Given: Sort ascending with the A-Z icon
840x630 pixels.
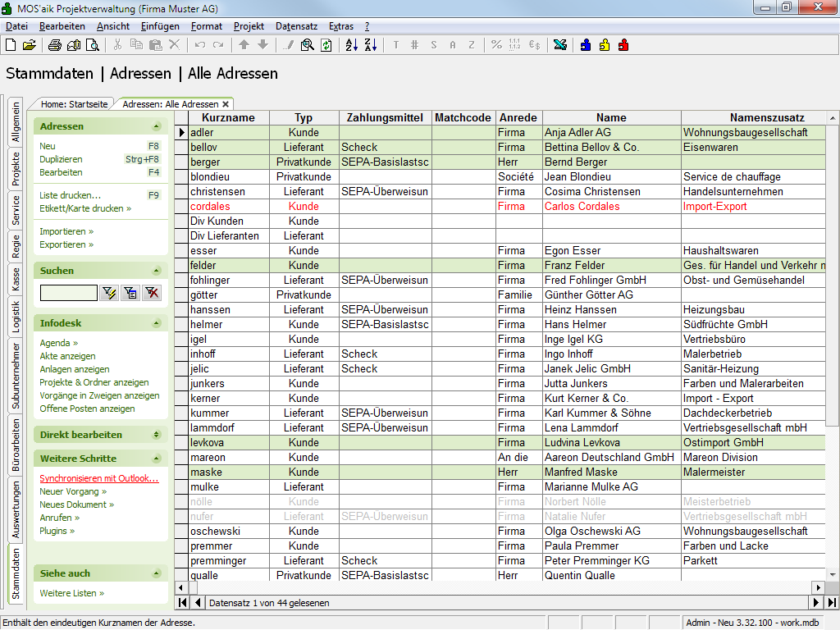Looking at the screenshot, I should coord(351,46).
